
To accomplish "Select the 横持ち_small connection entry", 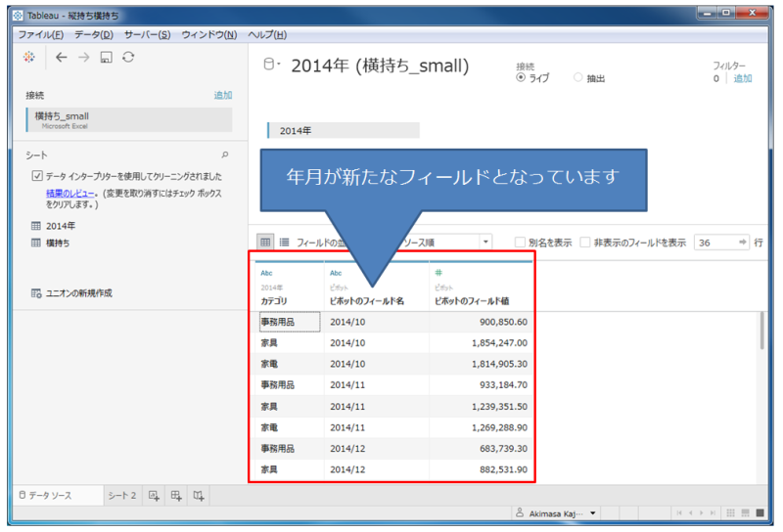I will pyautogui.click(x=129, y=120).
